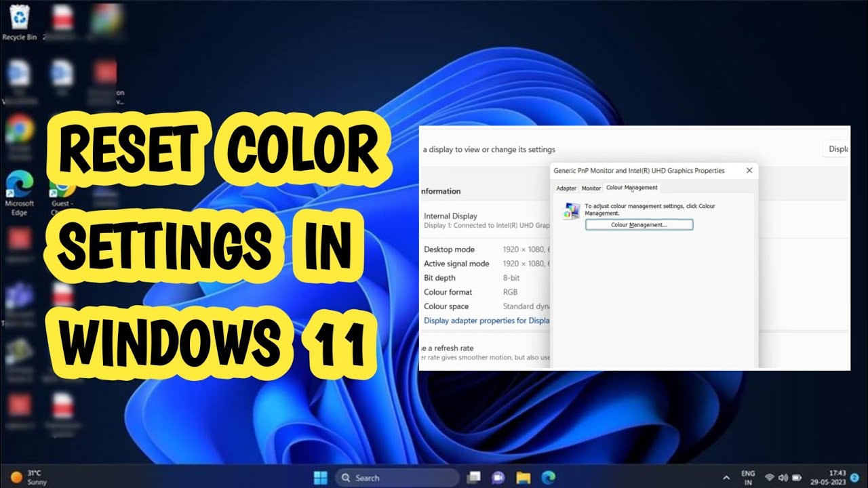
Task: Check the battery tray icon
Action: [797, 477]
